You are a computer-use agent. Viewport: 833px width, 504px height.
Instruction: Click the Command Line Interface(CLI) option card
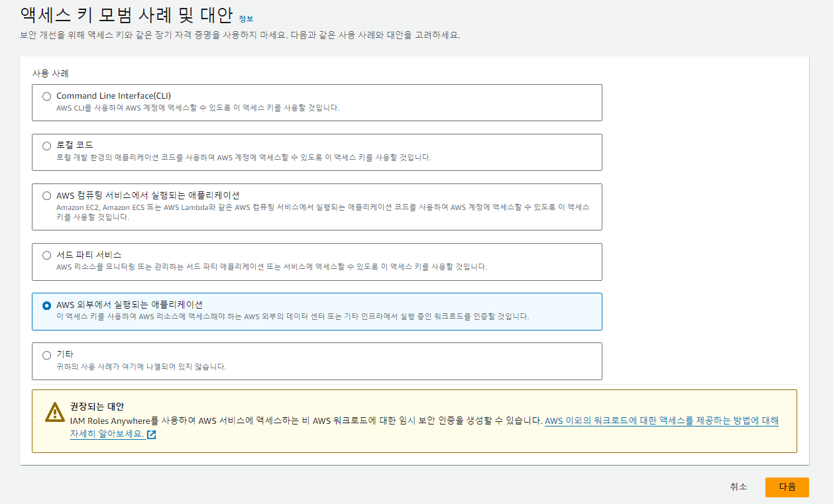(x=317, y=102)
